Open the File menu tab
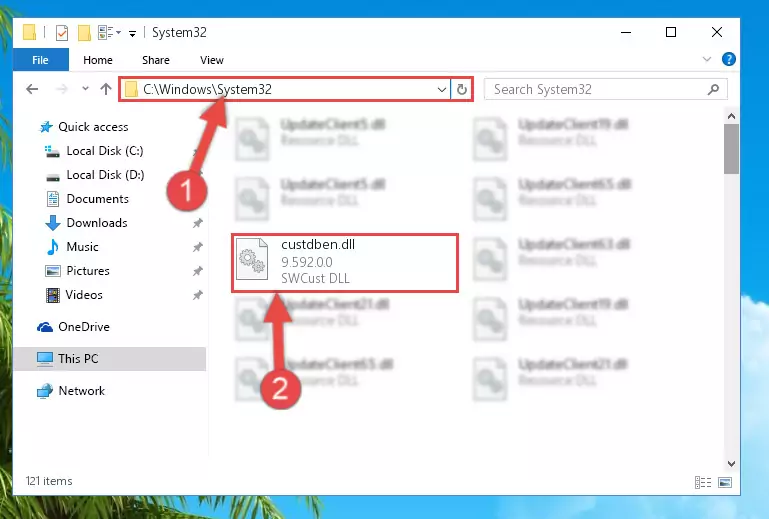The image size is (769, 519). pos(40,60)
